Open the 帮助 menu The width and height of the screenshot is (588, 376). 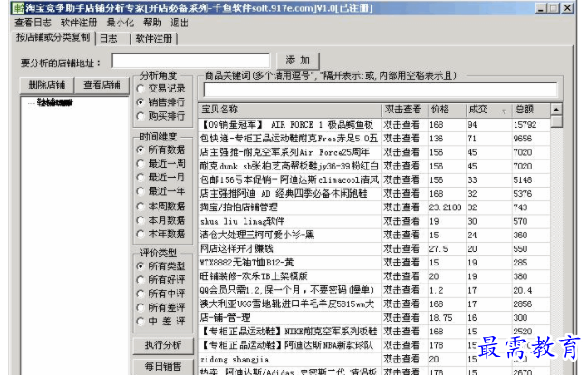152,23
